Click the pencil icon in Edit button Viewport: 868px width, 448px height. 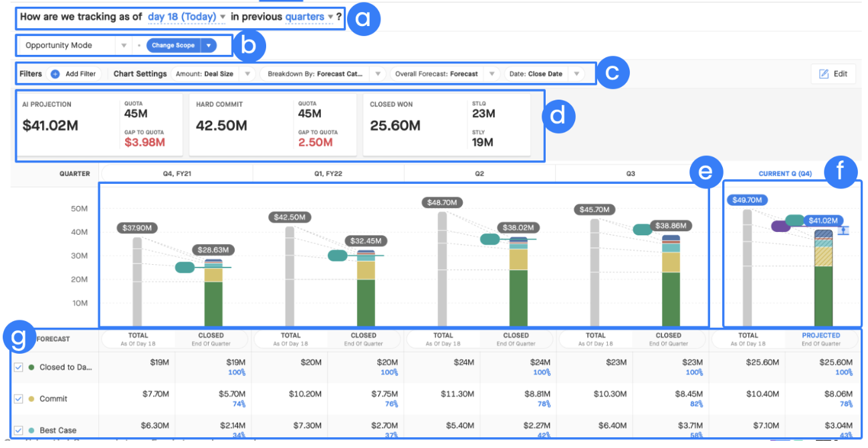[x=824, y=74]
